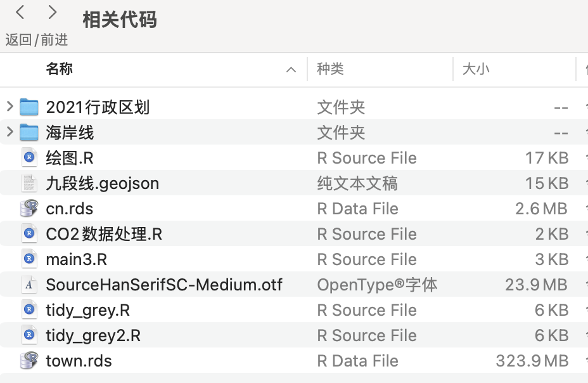Click the 2021行政区划 folder icon

[29, 107]
